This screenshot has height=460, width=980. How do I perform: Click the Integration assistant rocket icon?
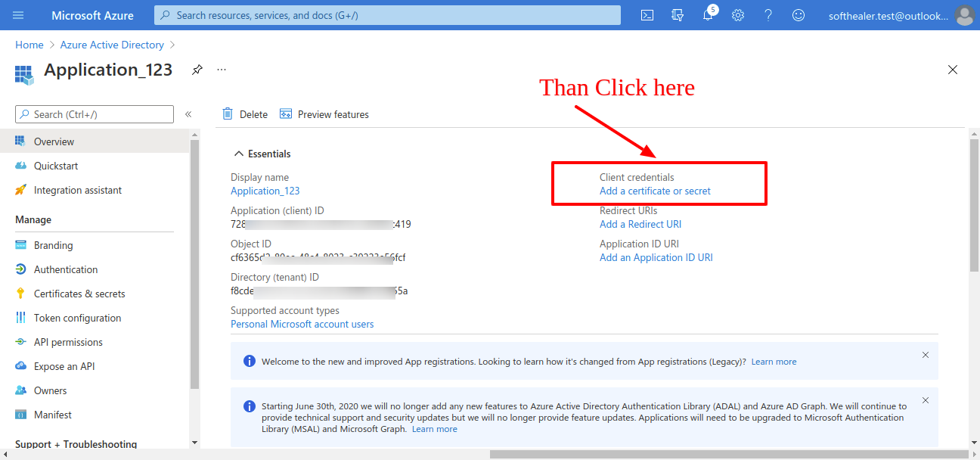(20, 190)
